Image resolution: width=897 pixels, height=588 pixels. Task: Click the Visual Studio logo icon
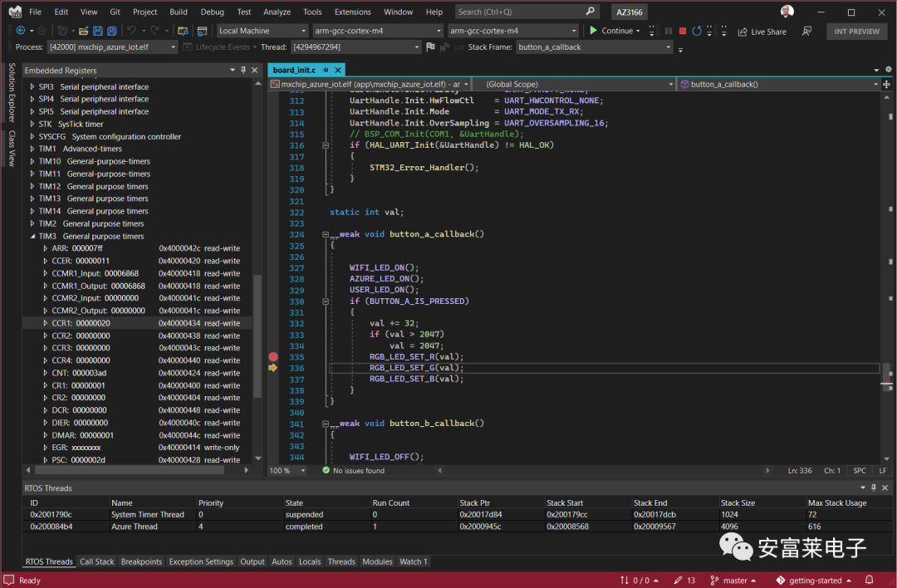pyautogui.click(x=15, y=12)
